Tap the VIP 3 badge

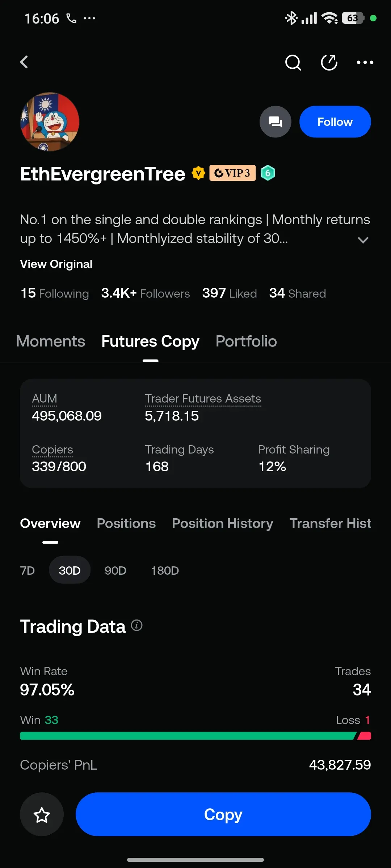(232, 173)
